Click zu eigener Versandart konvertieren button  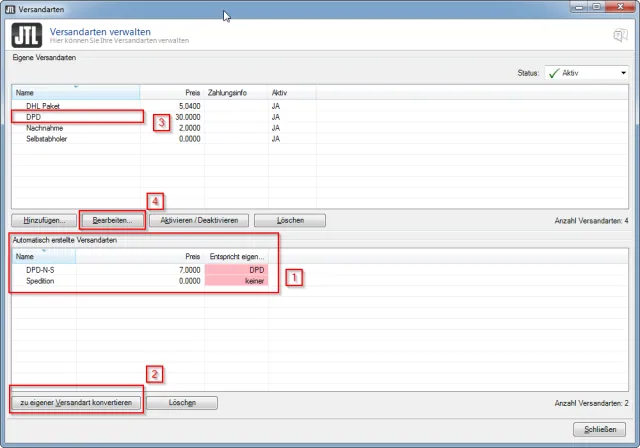click(76, 403)
